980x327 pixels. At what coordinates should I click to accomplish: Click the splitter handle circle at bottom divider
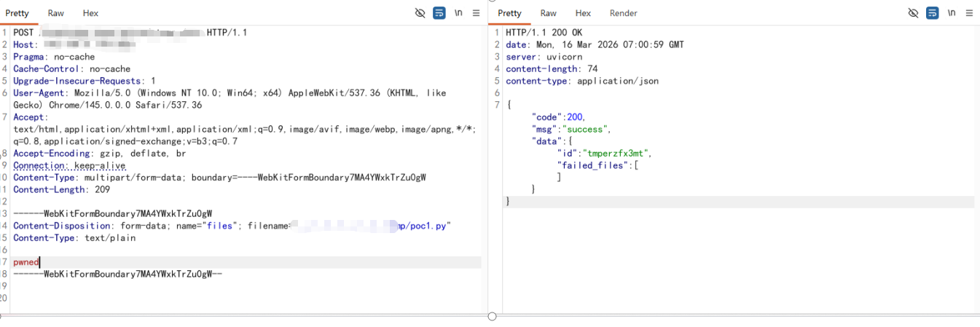point(492,316)
